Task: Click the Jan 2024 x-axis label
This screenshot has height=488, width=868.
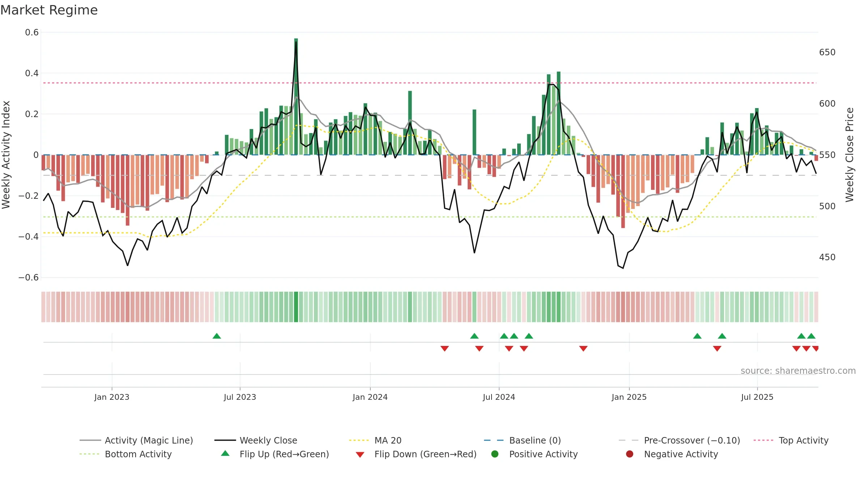Action: coord(370,397)
